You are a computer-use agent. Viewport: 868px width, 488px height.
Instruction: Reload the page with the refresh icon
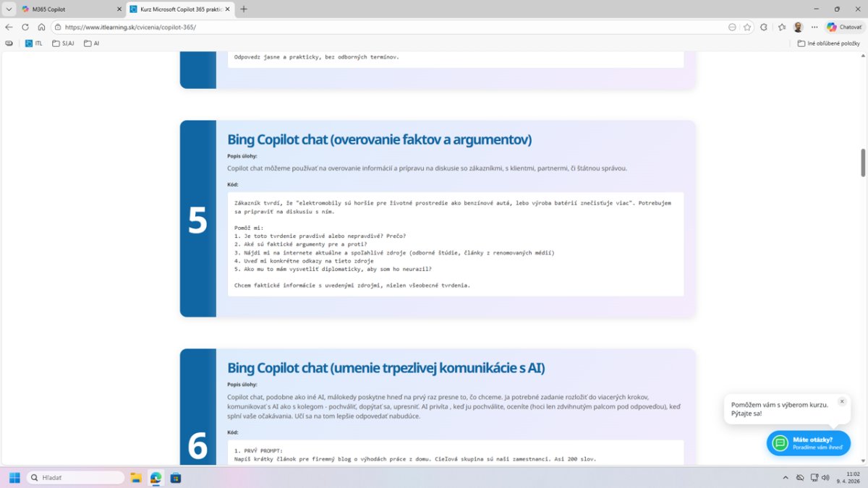25,27
